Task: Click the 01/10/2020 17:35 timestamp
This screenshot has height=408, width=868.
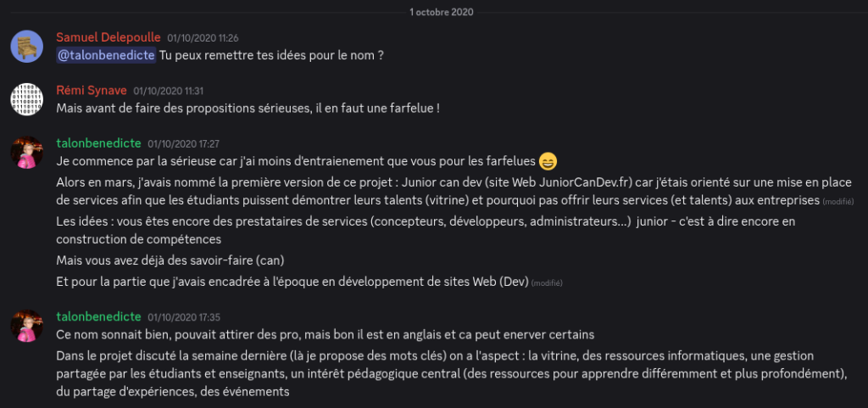Action: [184, 317]
